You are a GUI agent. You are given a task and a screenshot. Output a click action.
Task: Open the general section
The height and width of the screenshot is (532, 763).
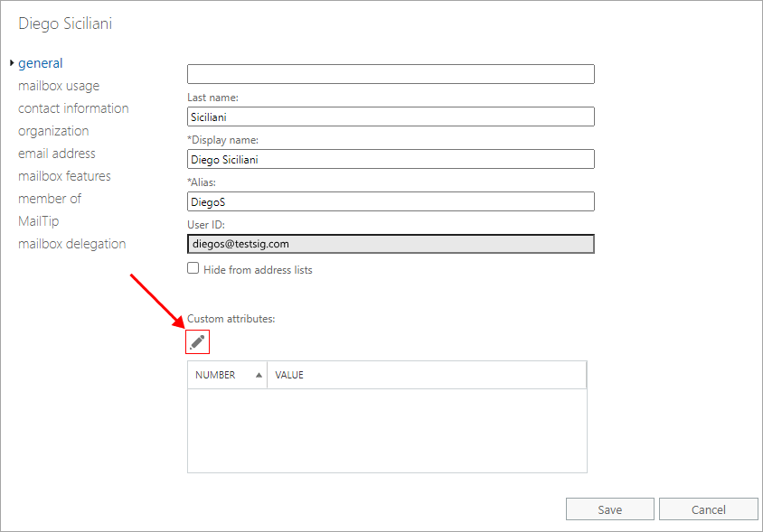pos(41,63)
